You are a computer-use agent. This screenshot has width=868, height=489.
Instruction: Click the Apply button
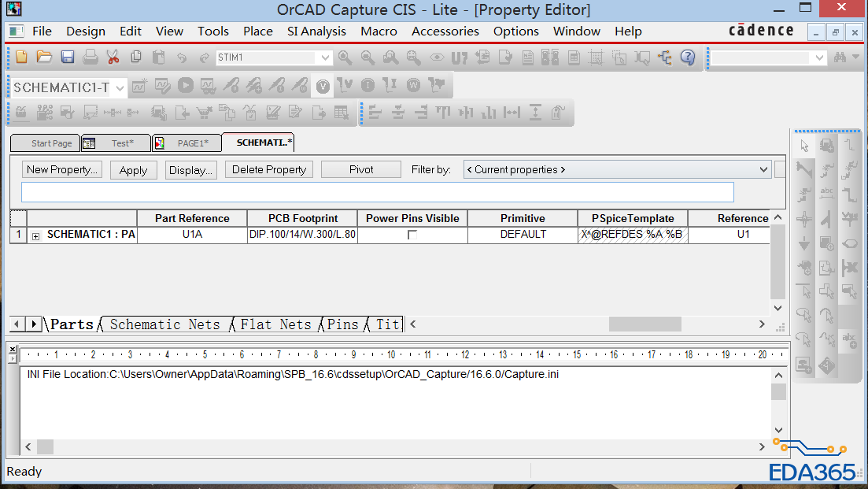134,170
